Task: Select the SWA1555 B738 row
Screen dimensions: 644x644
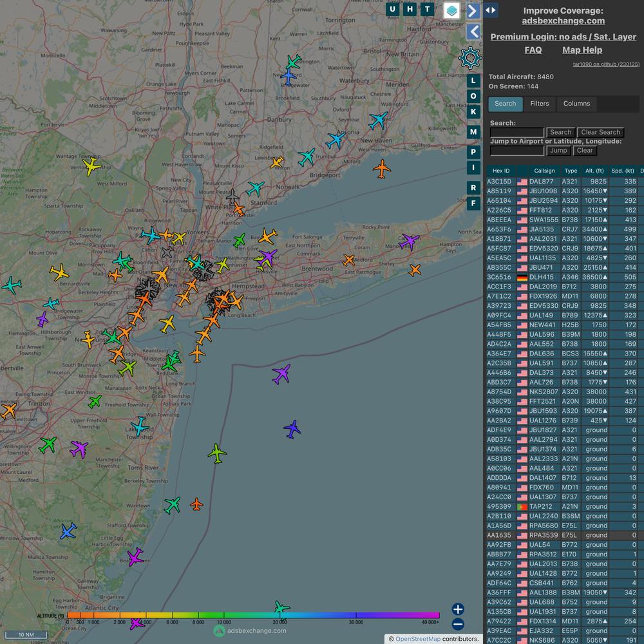Action: click(x=565, y=220)
